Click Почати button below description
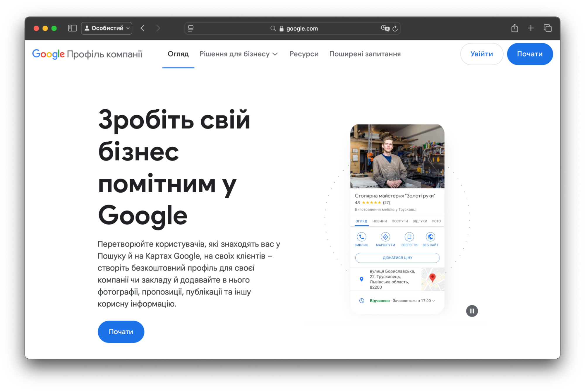This screenshot has height=392, width=585. [121, 331]
